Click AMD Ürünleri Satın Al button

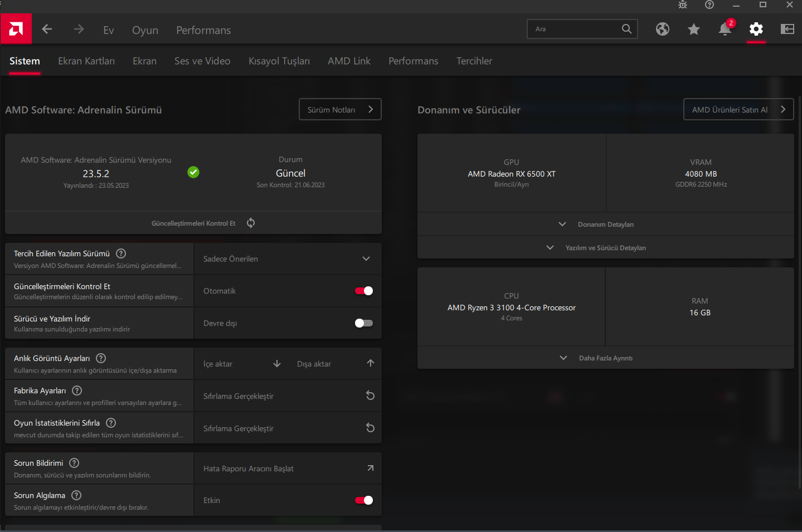[x=738, y=109]
